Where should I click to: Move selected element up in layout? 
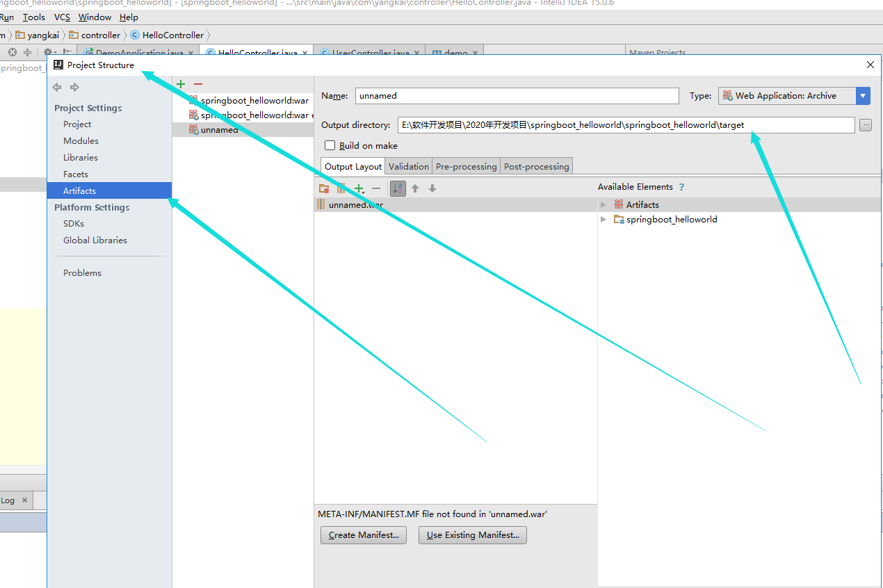[x=415, y=188]
